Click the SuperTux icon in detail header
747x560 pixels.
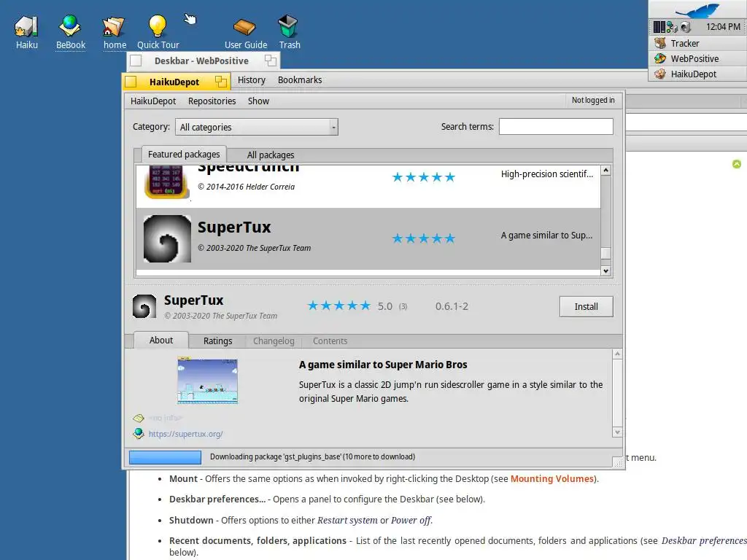pos(144,306)
